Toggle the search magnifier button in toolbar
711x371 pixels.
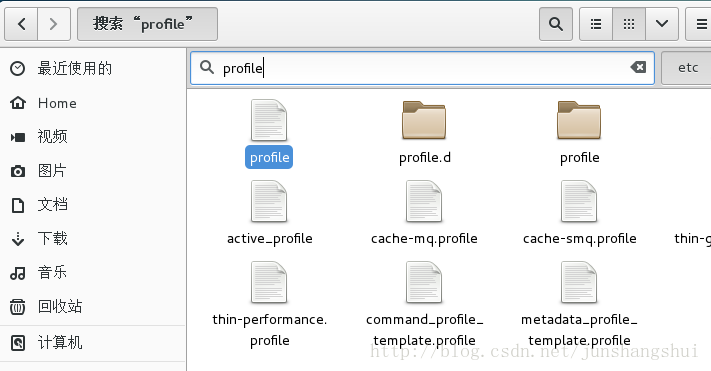555,24
